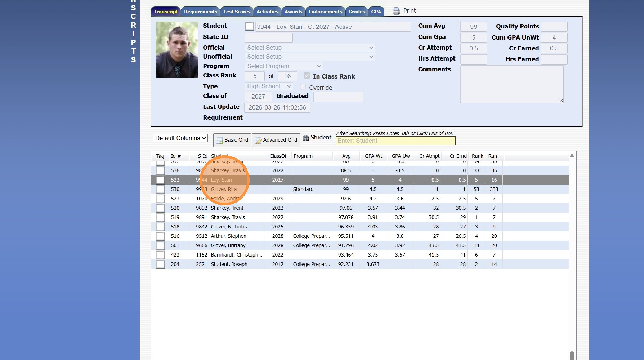Image resolution: width=644 pixels, height=360 pixels.
Task: Open the Grades tab
Action: (x=357, y=12)
